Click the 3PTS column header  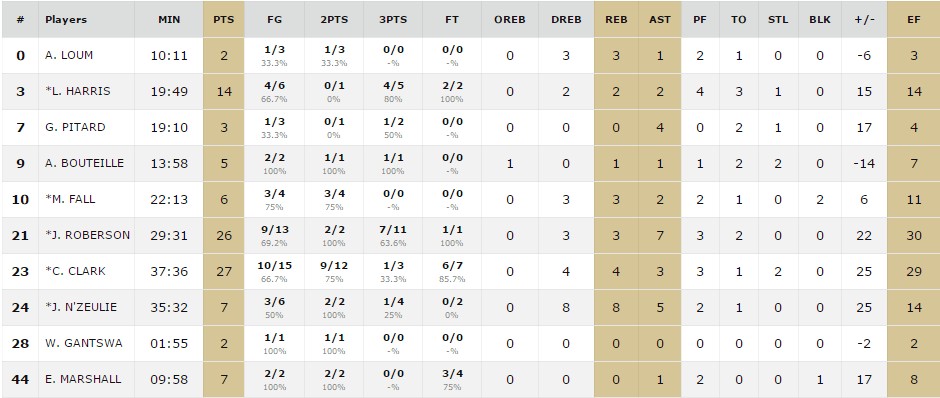393,19
